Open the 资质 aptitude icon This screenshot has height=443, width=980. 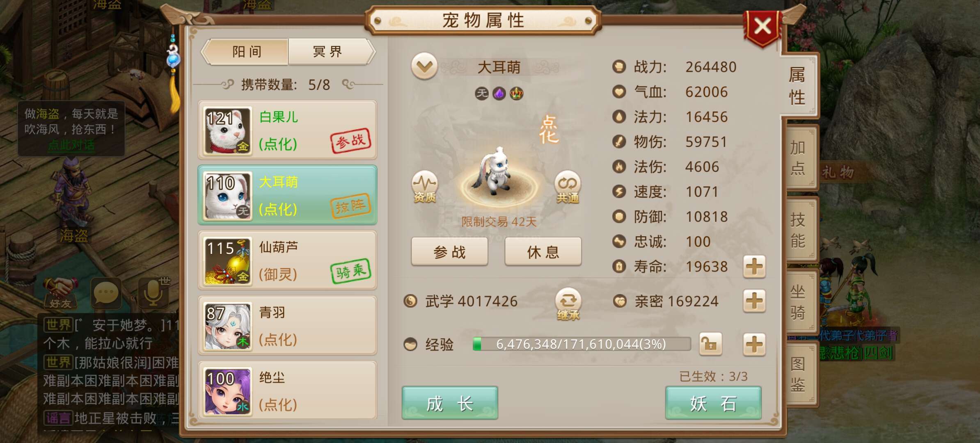[425, 187]
